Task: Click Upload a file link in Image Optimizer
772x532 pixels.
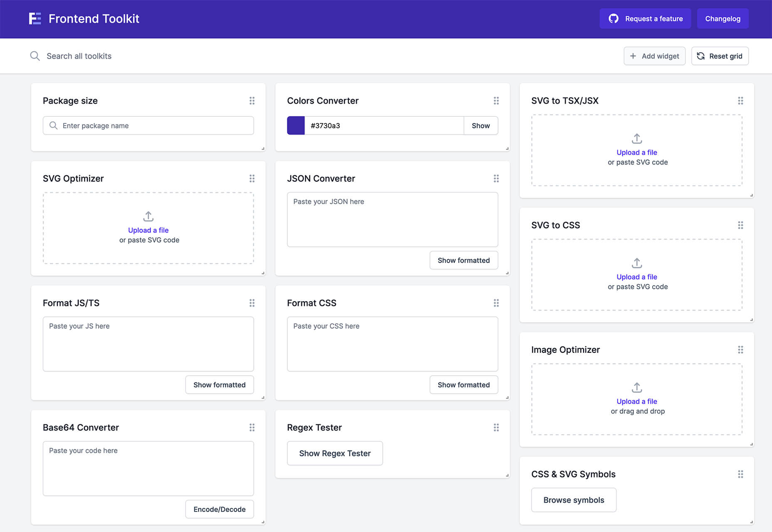Action: click(637, 401)
